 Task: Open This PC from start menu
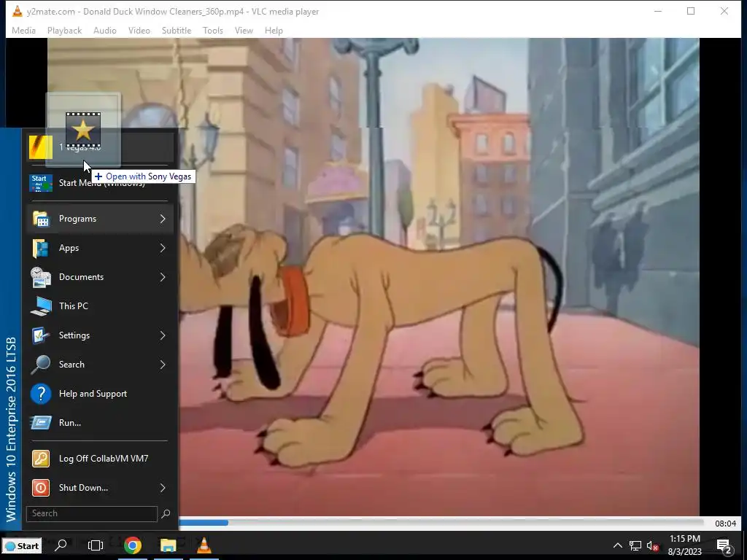tap(101, 306)
